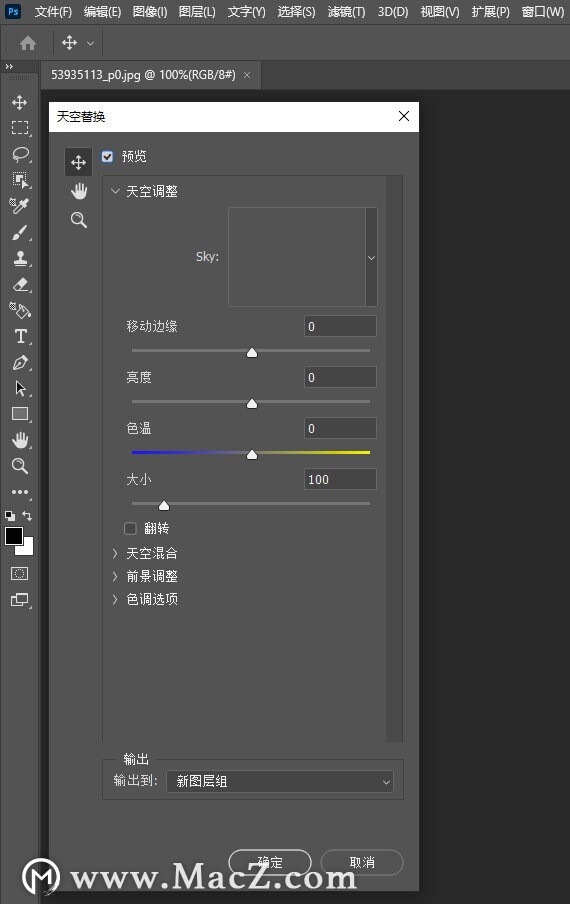Image resolution: width=570 pixels, height=904 pixels.
Task: Select the Paint Bucket tool
Action: pos(20,310)
